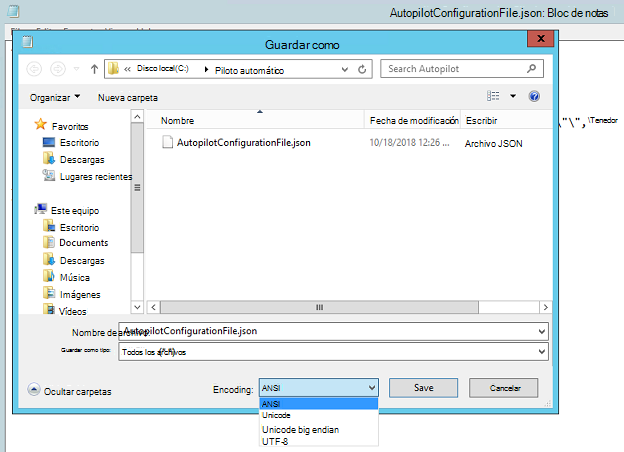This screenshot has width=624, height=452.
Task: Click horizontal scrollbar right arrow
Action: (546, 307)
